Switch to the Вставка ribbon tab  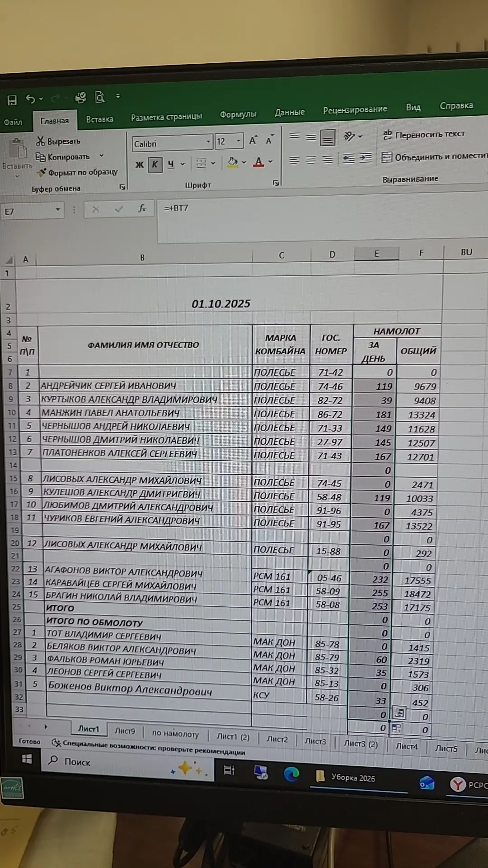pyautogui.click(x=100, y=119)
